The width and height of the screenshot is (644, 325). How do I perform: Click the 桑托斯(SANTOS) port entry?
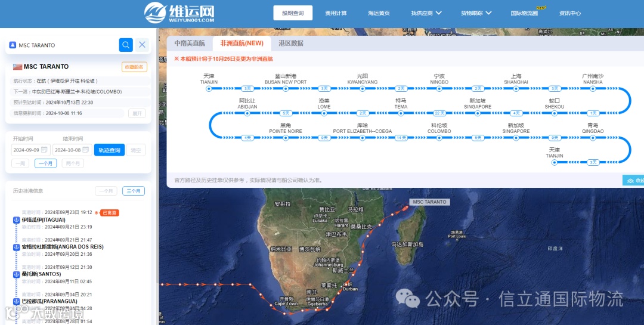[x=42, y=274]
